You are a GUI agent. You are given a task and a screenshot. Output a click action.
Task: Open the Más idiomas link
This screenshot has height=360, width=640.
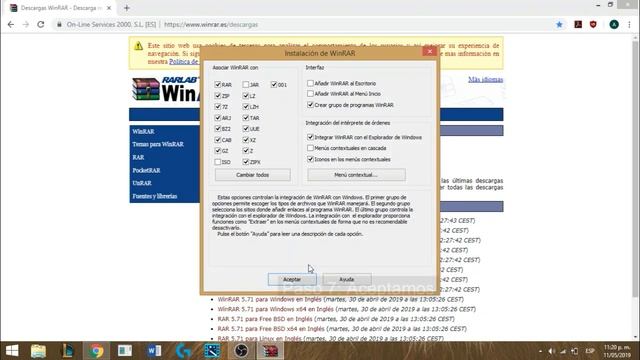coord(485,79)
